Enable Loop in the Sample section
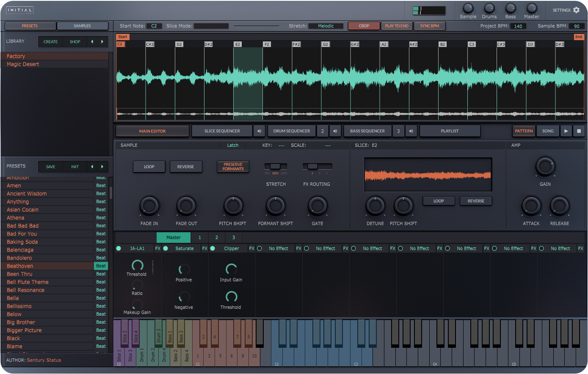 tap(149, 167)
